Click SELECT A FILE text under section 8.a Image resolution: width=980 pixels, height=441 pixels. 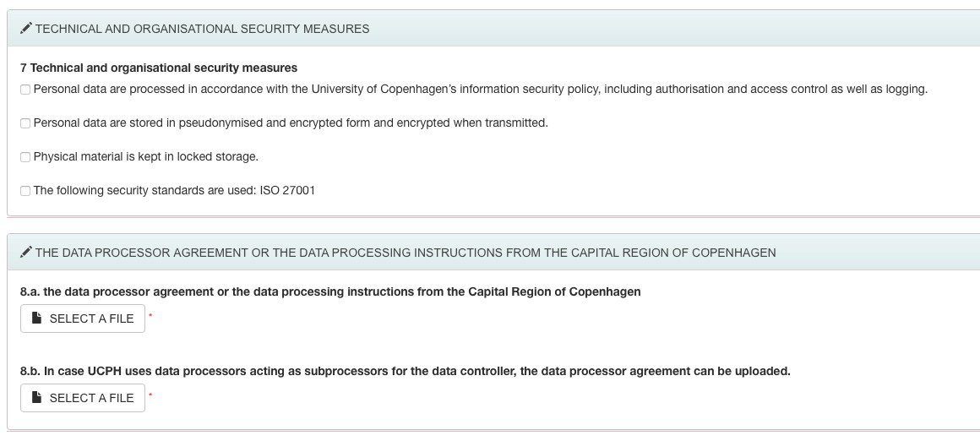(x=91, y=318)
